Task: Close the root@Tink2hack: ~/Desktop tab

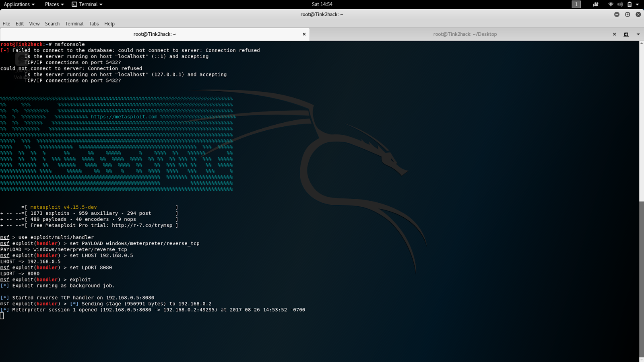Action: pyautogui.click(x=615, y=34)
